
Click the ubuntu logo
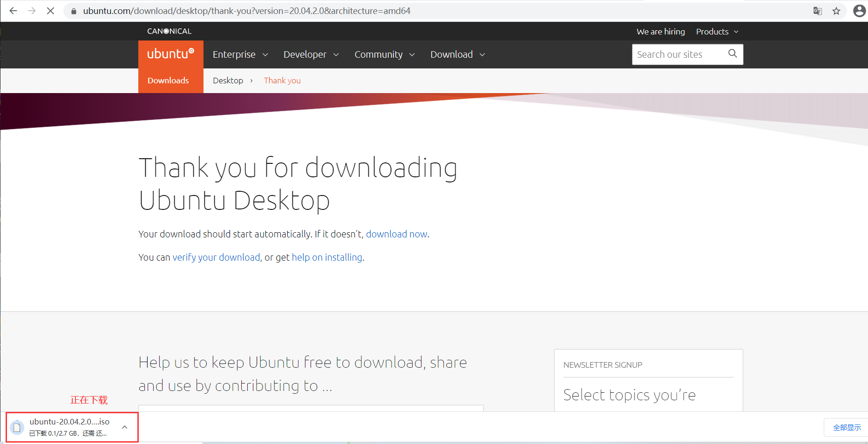tap(170, 54)
